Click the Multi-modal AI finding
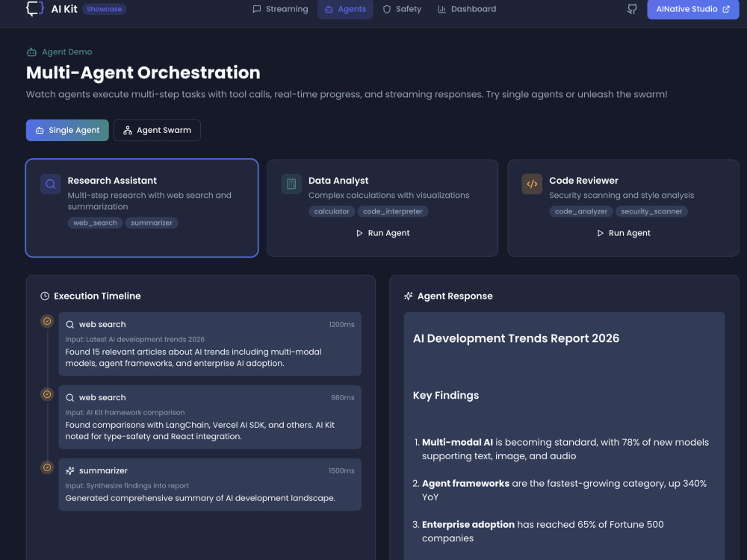747x560 pixels. pyautogui.click(x=565, y=449)
